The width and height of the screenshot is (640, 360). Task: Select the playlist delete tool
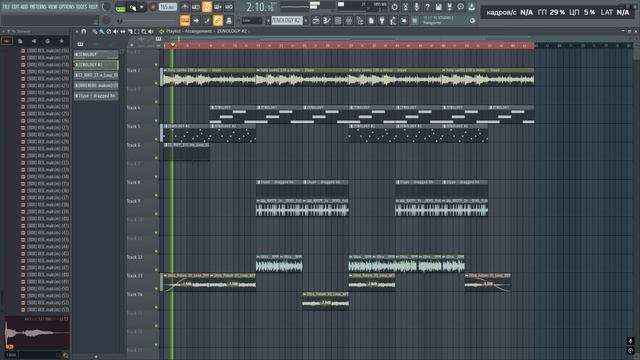[109, 31]
